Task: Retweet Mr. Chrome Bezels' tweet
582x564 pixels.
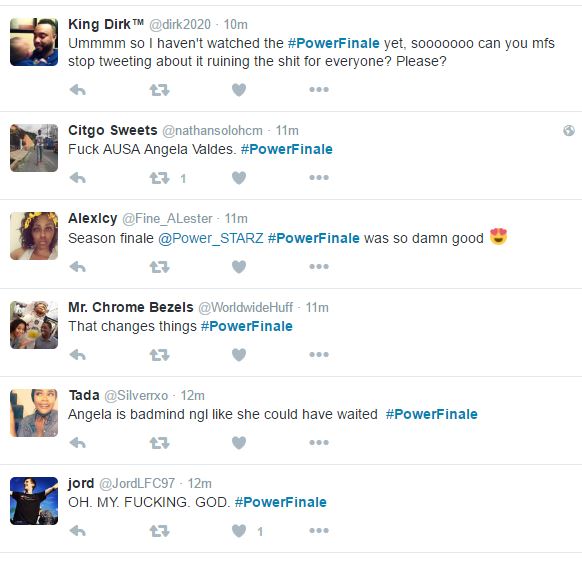Action: (160, 355)
